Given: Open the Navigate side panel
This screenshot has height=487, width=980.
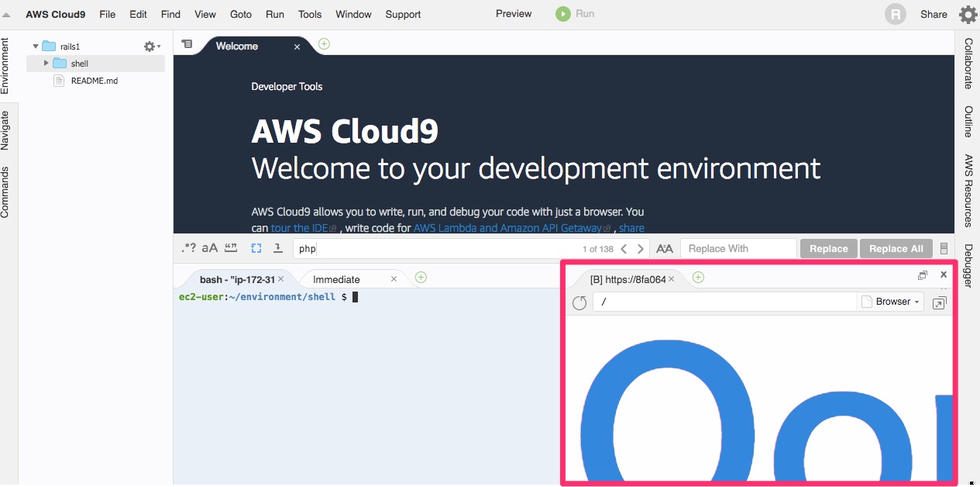Looking at the screenshot, I should click(5, 130).
